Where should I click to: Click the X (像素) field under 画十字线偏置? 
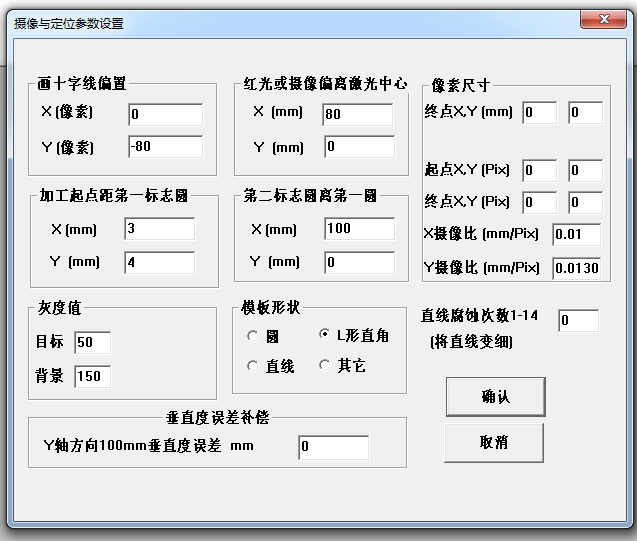point(165,114)
